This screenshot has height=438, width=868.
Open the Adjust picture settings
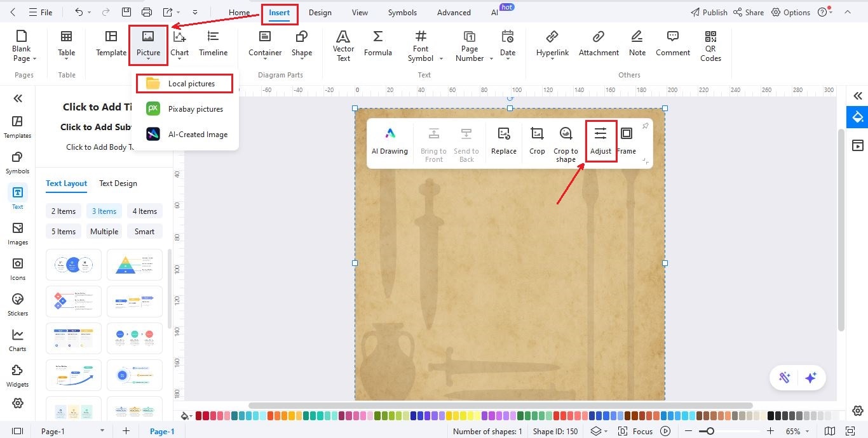600,141
